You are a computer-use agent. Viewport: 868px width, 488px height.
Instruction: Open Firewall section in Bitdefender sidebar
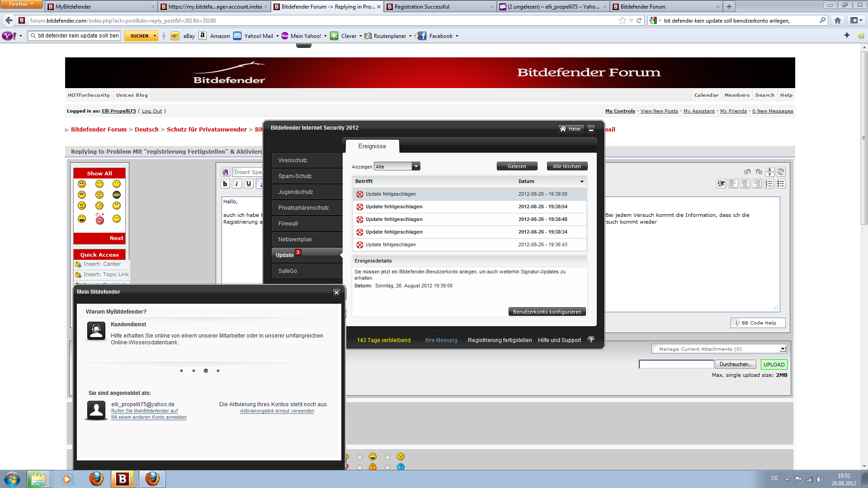click(307, 224)
